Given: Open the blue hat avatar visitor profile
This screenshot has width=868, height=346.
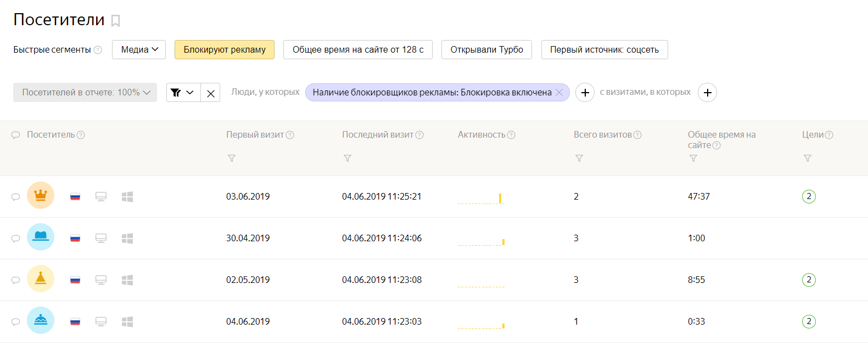Looking at the screenshot, I should coord(41,237).
